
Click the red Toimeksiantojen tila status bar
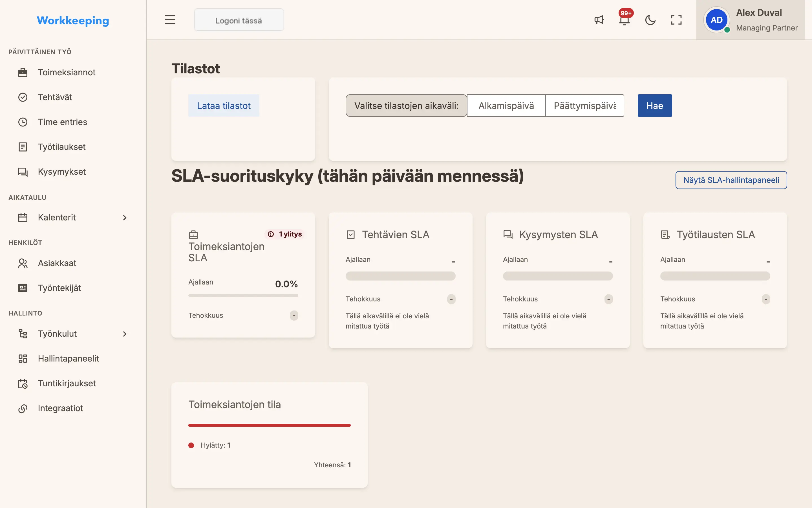(270, 425)
